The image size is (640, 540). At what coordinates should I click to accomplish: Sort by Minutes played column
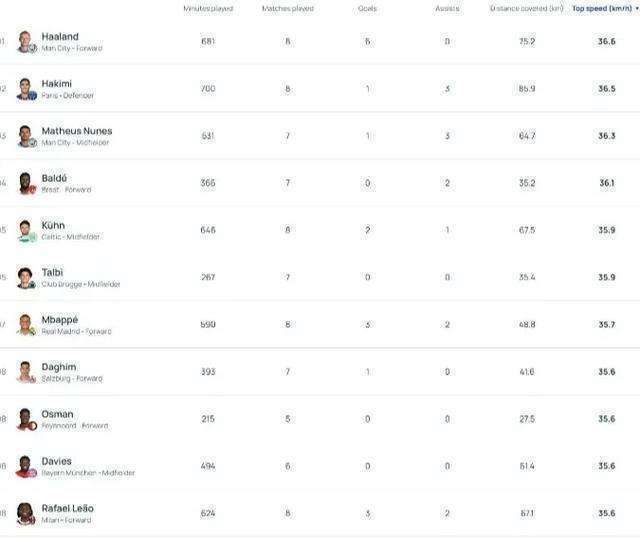pos(208,9)
